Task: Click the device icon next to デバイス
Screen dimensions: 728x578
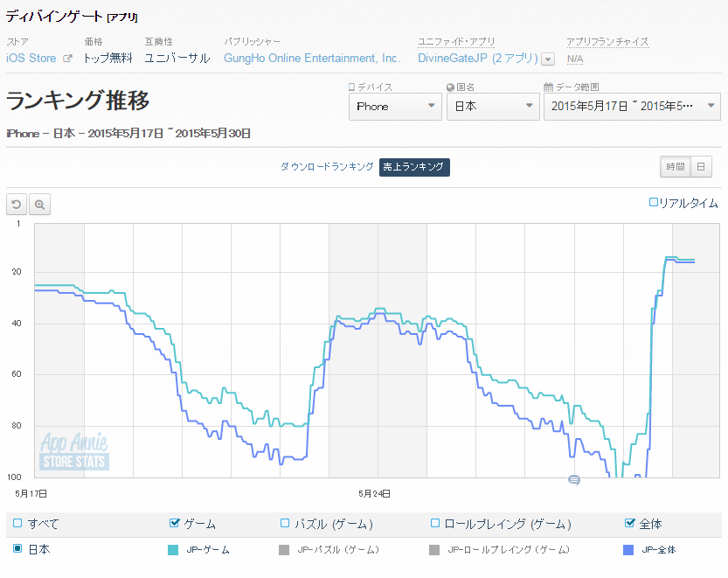Action: 351,87
